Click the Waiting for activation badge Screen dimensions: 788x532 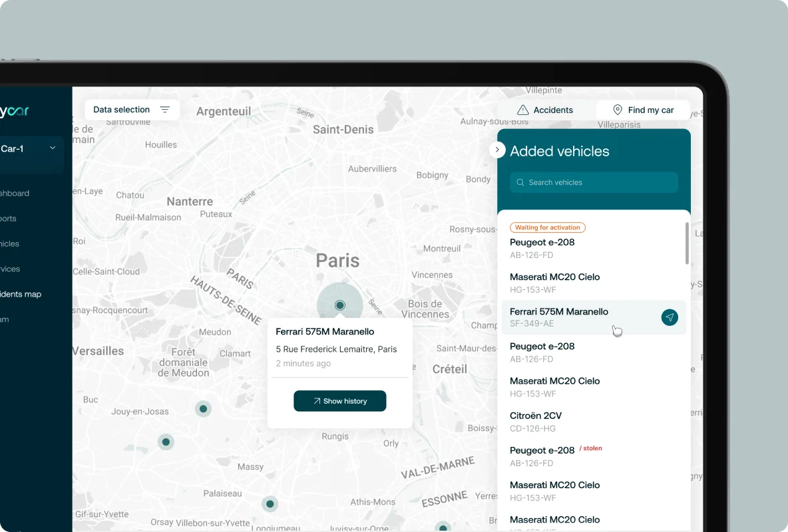[x=547, y=227]
